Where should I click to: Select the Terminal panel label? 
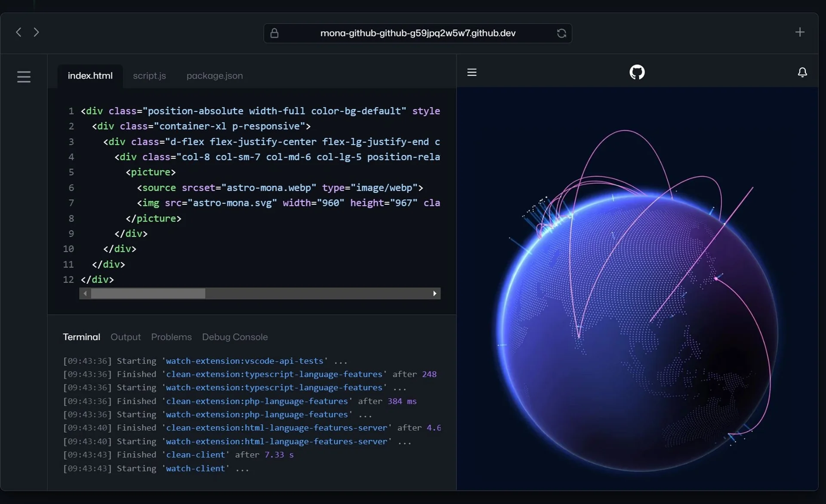(x=81, y=337)
